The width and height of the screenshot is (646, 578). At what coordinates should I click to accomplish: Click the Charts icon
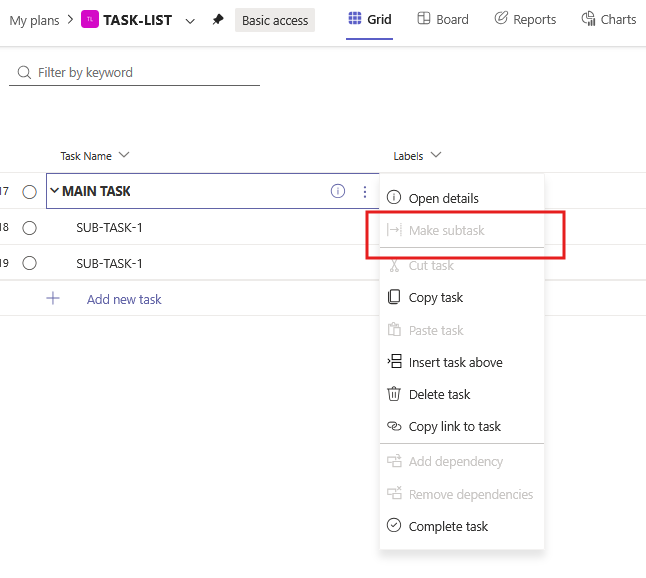click(x=588, y=19)
